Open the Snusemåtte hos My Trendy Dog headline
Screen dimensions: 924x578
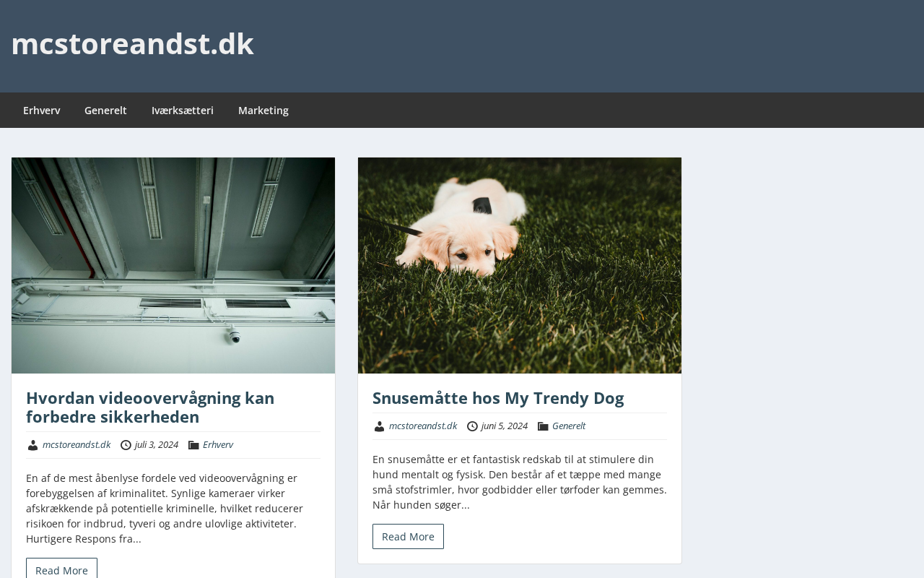click(498, 398)
